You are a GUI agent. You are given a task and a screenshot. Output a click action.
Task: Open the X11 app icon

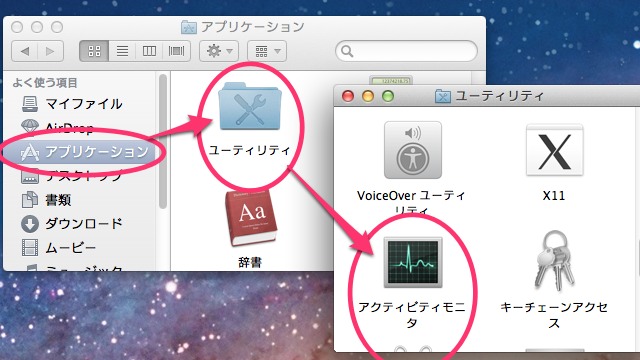click(x=554, y=150)
